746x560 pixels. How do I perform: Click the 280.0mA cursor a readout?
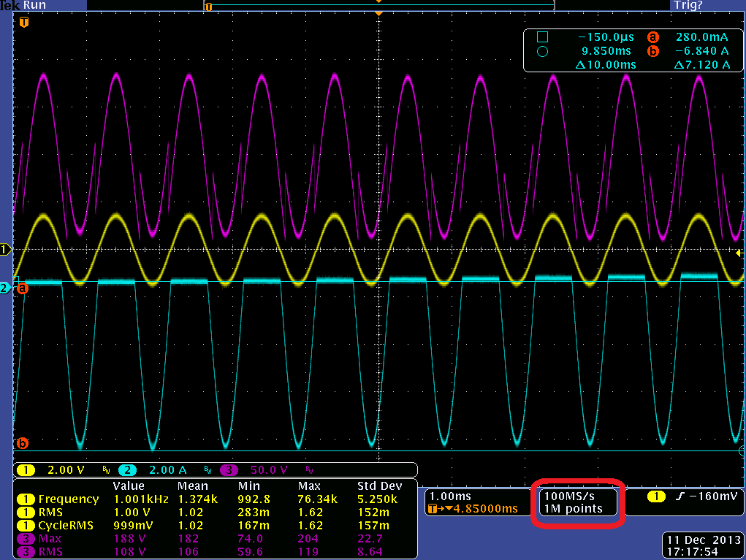click(701, 37)
